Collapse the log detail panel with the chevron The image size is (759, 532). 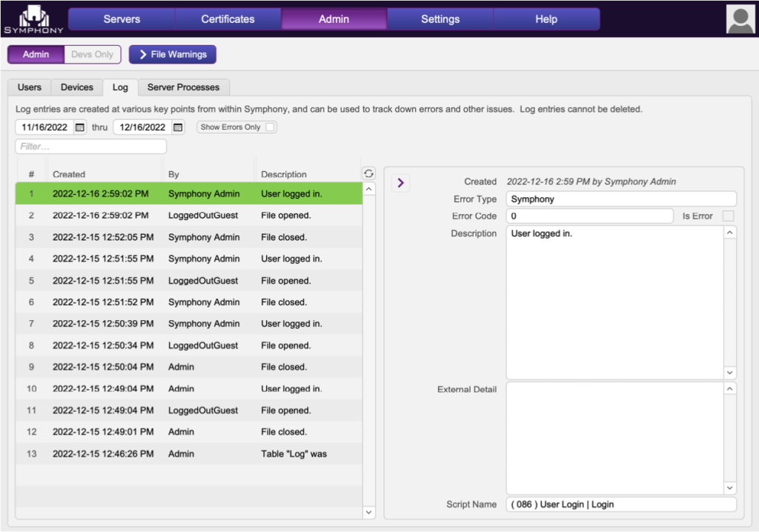click(400, 182)
